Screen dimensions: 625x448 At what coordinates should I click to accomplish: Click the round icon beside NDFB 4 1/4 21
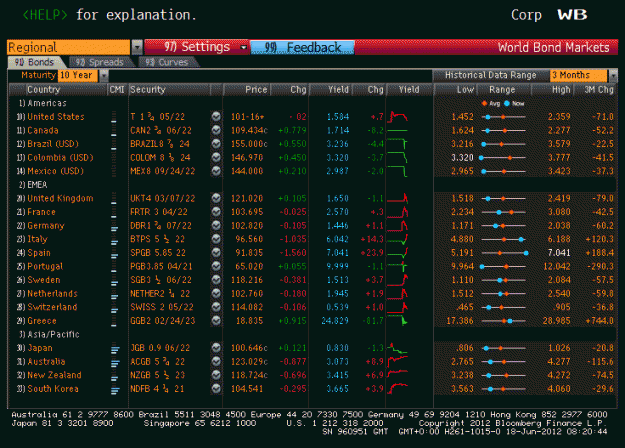tap(216, 388)
